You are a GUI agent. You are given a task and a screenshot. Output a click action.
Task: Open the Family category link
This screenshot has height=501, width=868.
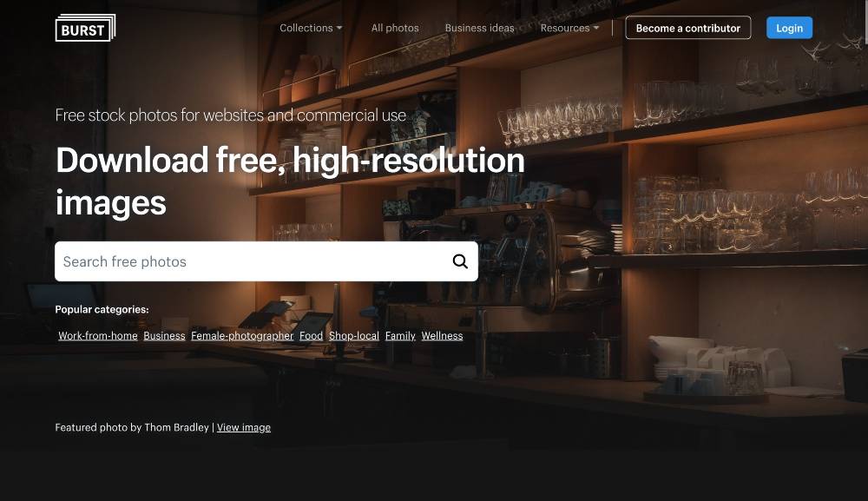(x=400, y=335)
